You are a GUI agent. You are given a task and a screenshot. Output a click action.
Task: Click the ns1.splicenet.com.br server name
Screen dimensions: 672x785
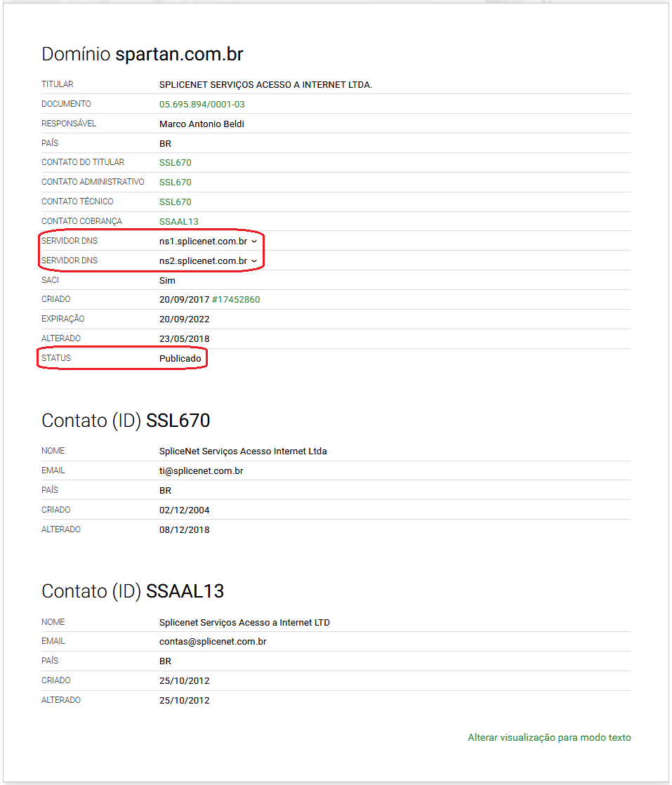click(x=204, y=242)
